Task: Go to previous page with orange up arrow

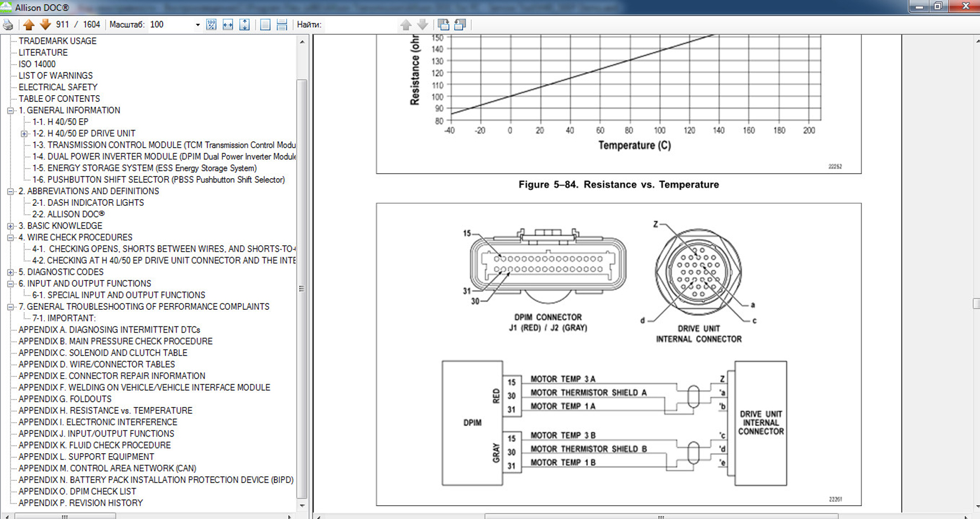Action: [x=29, y=25]
